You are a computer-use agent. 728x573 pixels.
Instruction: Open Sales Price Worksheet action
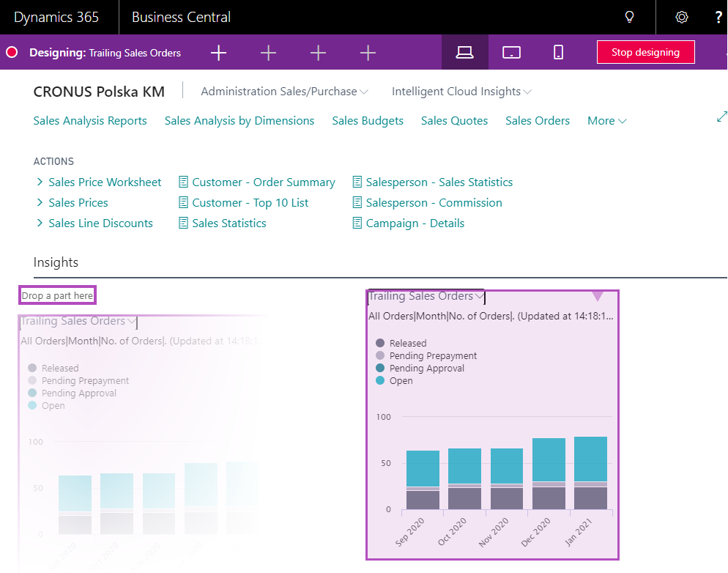105,182
